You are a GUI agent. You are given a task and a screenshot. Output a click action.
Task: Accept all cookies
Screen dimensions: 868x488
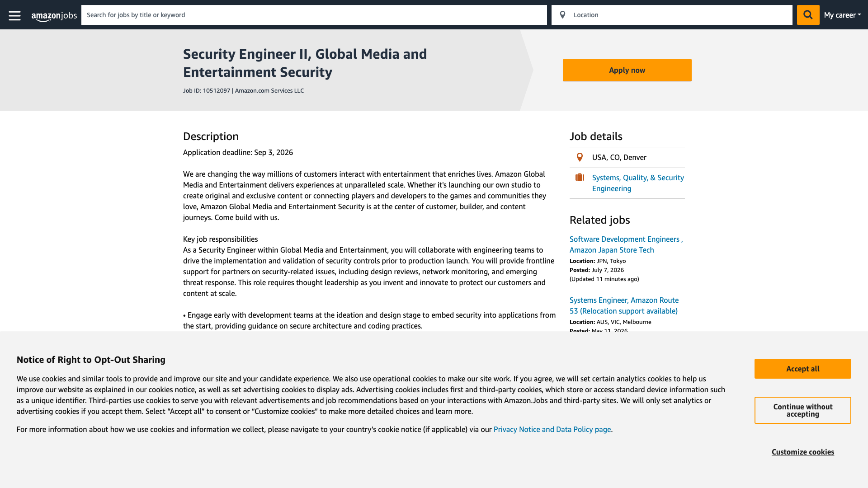pyautogui.click(x=802, y=369)
